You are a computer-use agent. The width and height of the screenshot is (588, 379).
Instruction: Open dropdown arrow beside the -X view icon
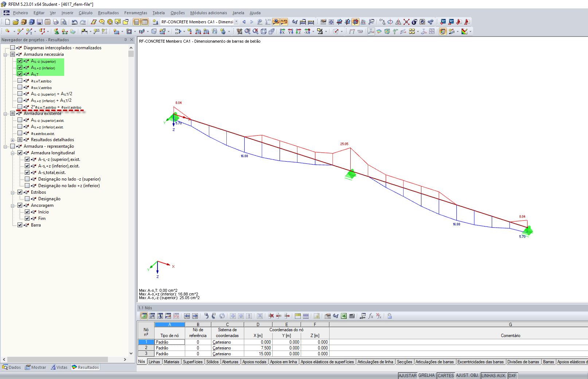point(313,31)
